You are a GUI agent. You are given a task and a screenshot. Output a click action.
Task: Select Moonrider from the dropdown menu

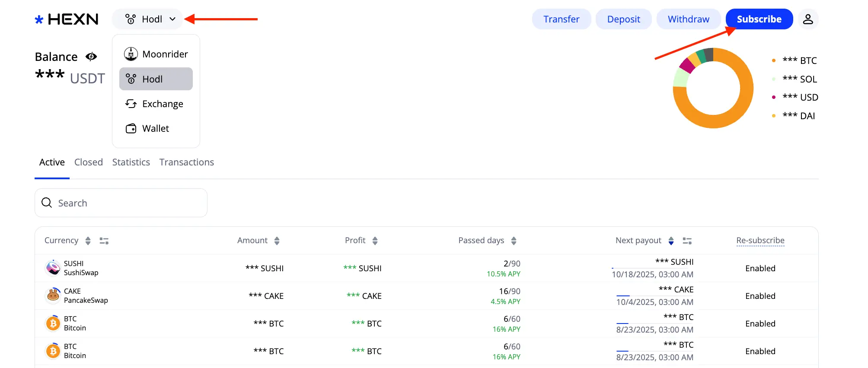point(156,54)
